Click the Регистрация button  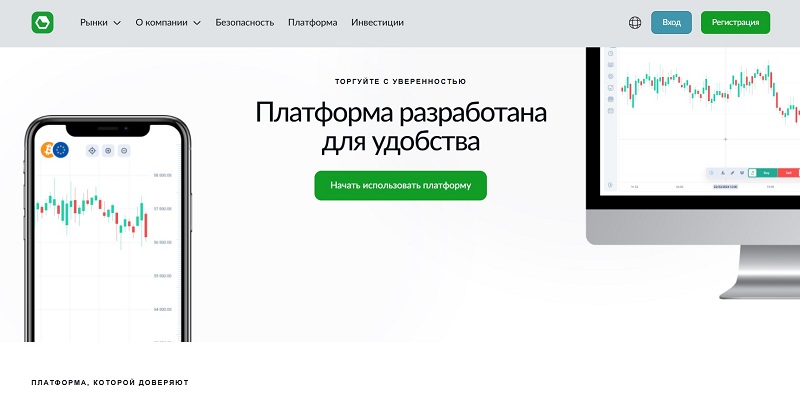pyautogui.click(x=735, y=22)
